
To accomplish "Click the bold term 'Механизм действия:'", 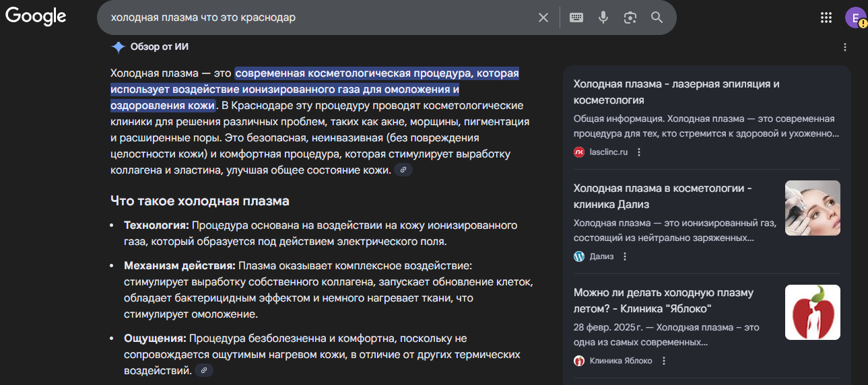I will [x=180, y=265].
